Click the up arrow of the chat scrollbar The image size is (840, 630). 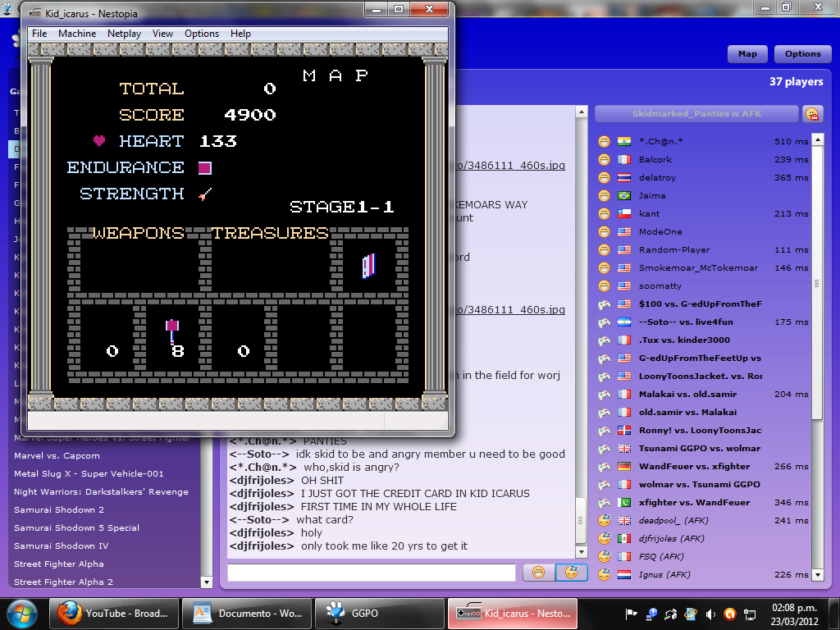[582, 112]
